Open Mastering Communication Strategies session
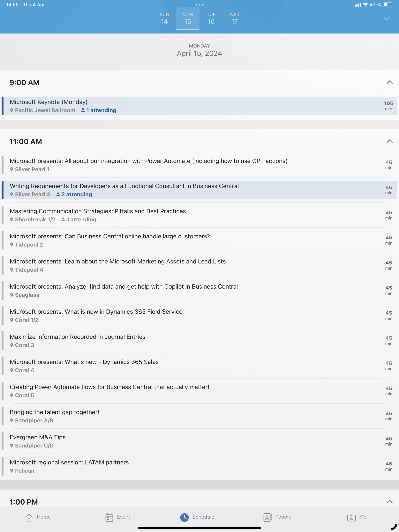Viewport: 399px width, 532px height. point(199,215)
